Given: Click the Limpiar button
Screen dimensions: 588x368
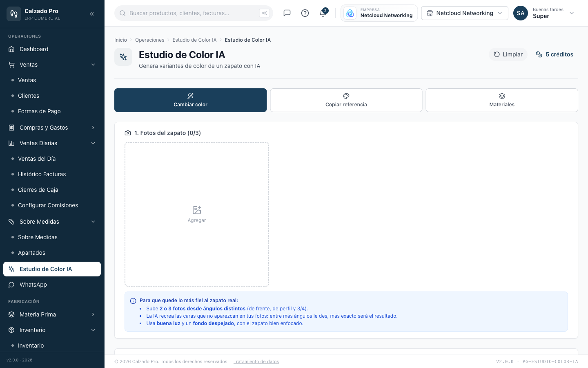Looking at the screenshot, I should pos(508,54).
